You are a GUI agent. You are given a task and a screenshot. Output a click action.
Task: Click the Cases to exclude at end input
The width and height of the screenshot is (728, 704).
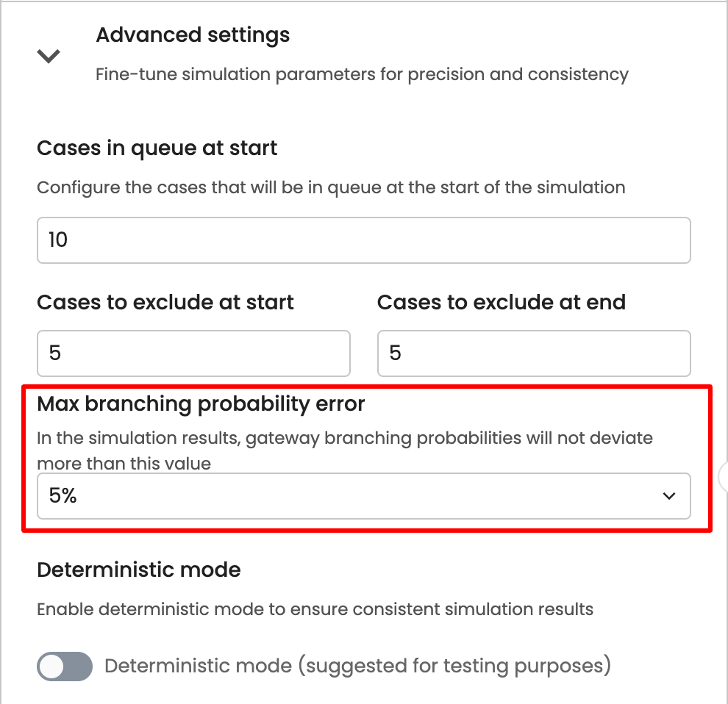(534, 353)
